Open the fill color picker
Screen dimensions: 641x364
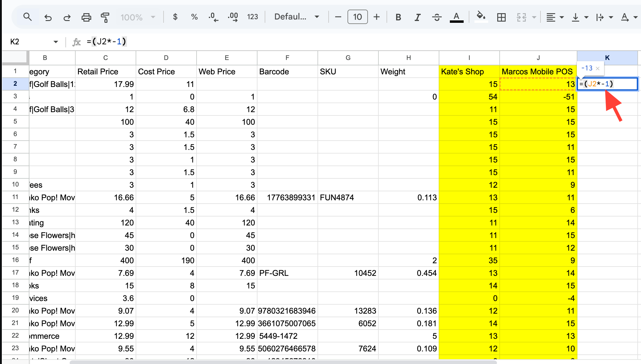pos(481,16)
